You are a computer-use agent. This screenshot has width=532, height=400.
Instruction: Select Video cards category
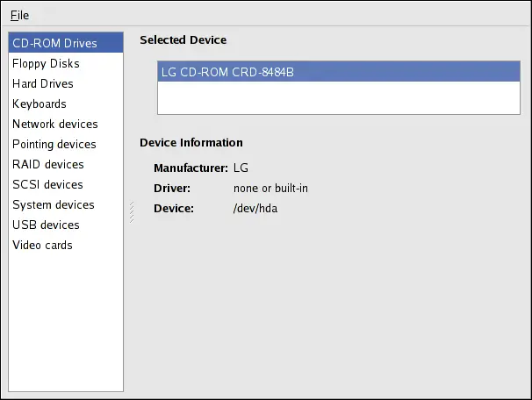coord(42,245)
